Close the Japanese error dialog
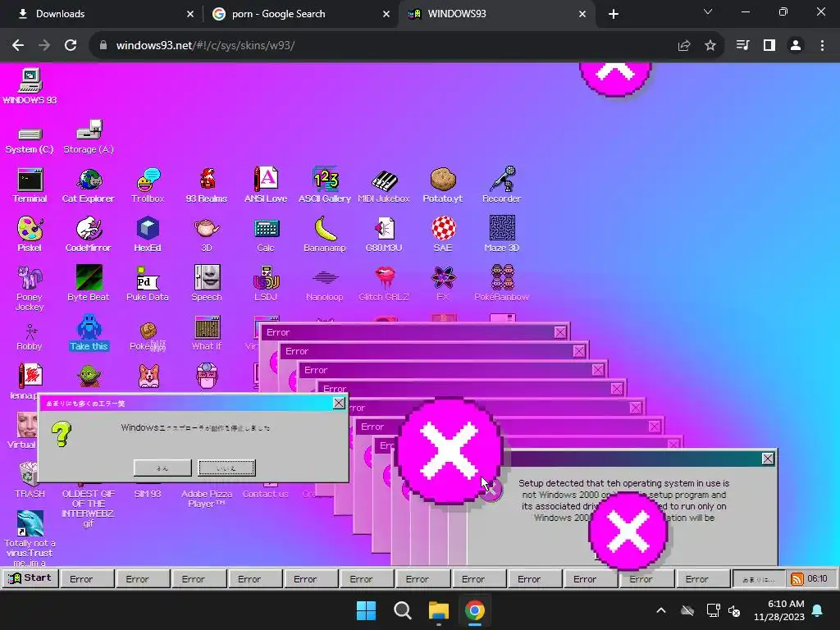Screen dimensions: 840x630 [x=339, y=403]
